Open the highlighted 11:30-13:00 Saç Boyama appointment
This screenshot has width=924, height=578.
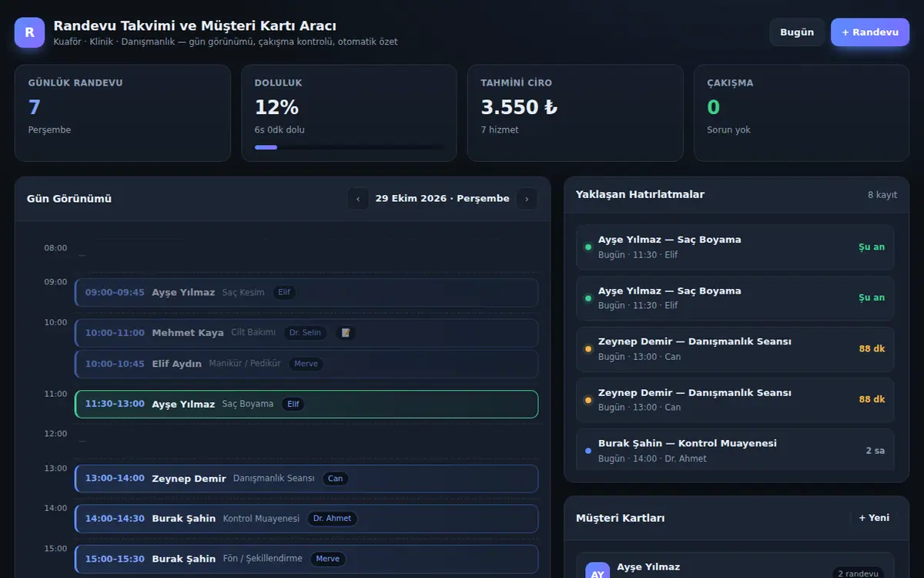pos(306,404)
